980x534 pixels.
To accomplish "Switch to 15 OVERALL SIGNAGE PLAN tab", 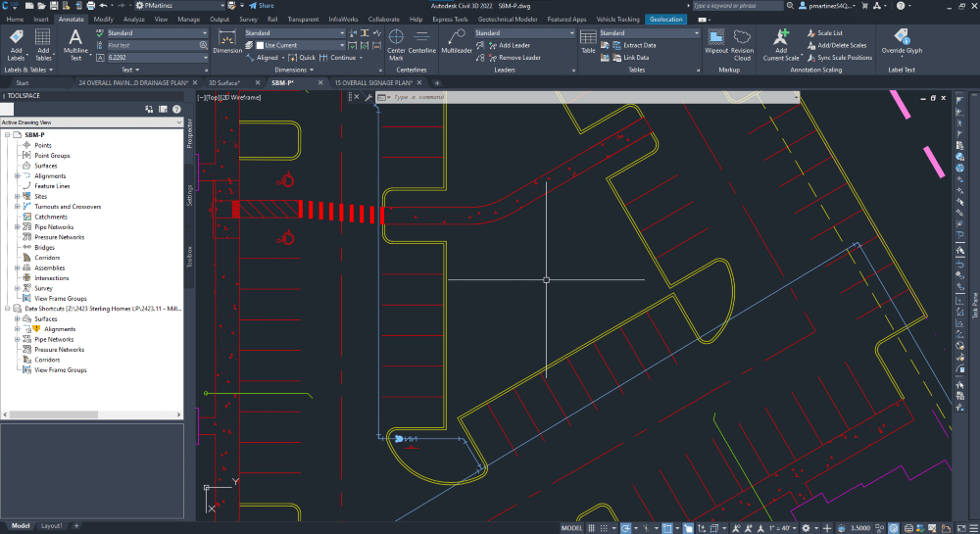I will 373,82.
